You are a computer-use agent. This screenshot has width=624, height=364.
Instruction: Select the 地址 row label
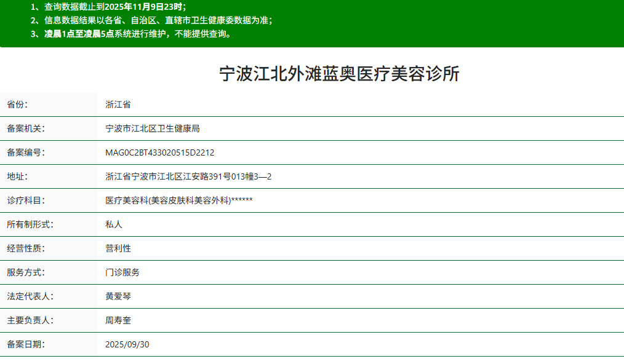pos(17,176)
